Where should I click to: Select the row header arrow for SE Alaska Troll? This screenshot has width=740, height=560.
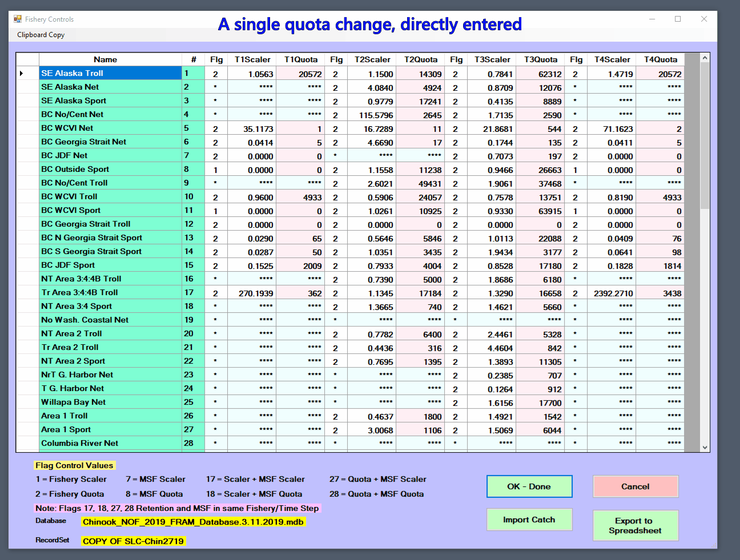coord(27,73)
